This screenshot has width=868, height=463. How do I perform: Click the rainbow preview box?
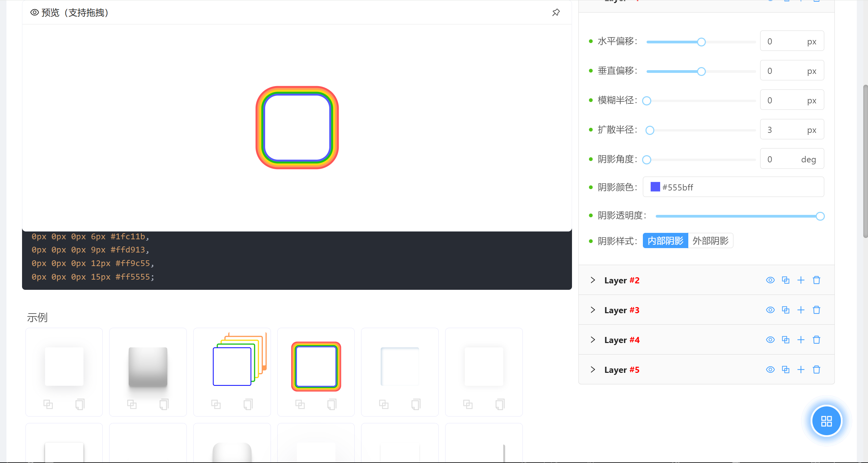click(297, 127)
